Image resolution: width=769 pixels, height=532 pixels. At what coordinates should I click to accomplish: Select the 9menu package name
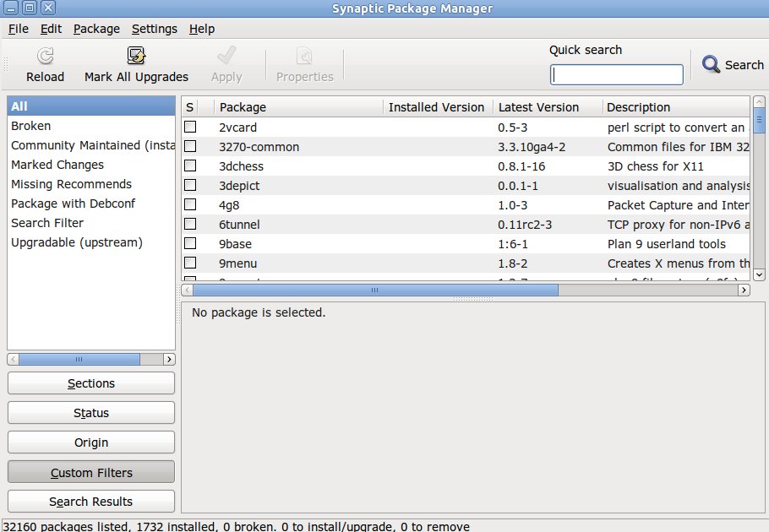237,263
